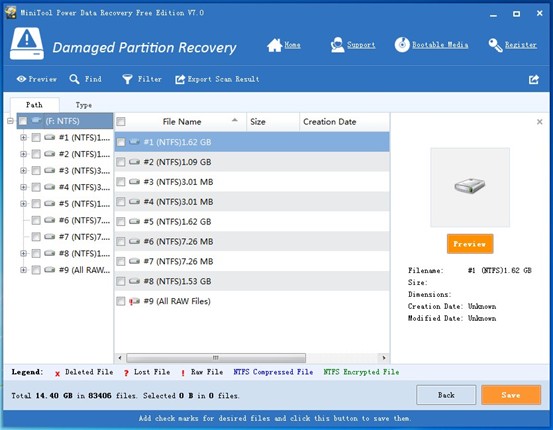This screenshot has height=430, width=553.
Task: Open the Register link
Action: click(x=521, y=45)
